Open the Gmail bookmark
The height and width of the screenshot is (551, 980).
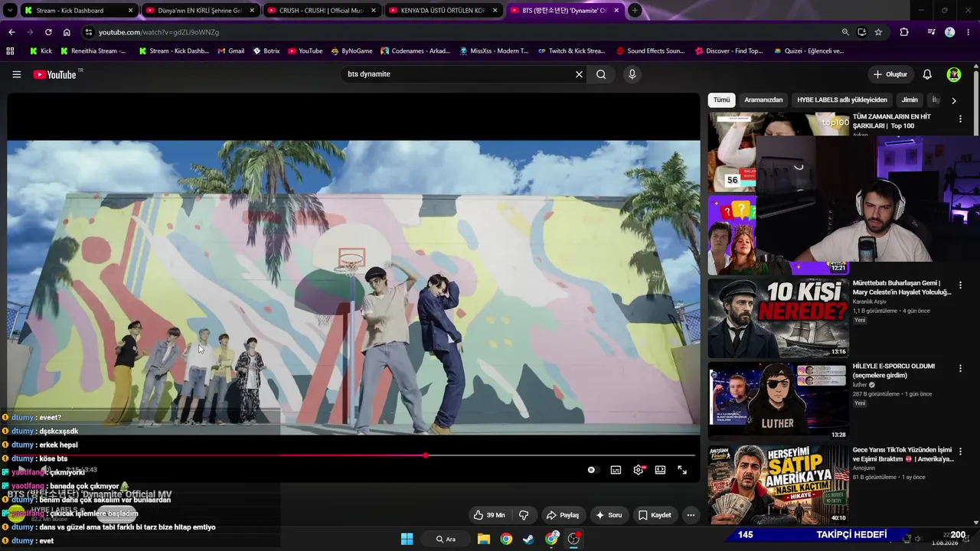click(230, 51)
